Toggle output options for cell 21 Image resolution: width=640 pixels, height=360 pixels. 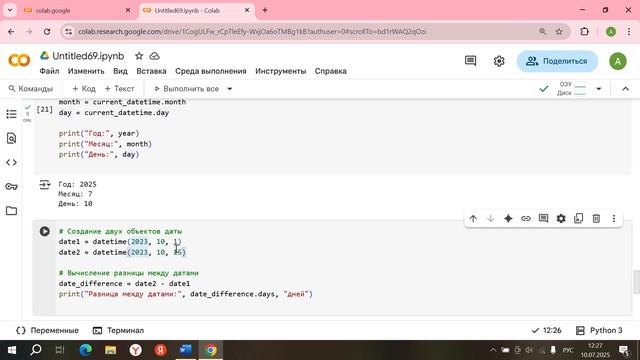[44, 185]
